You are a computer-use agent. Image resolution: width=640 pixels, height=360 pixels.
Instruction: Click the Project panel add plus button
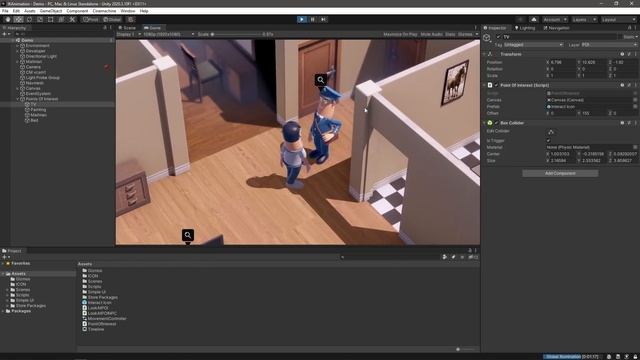(x=5, y=257)
